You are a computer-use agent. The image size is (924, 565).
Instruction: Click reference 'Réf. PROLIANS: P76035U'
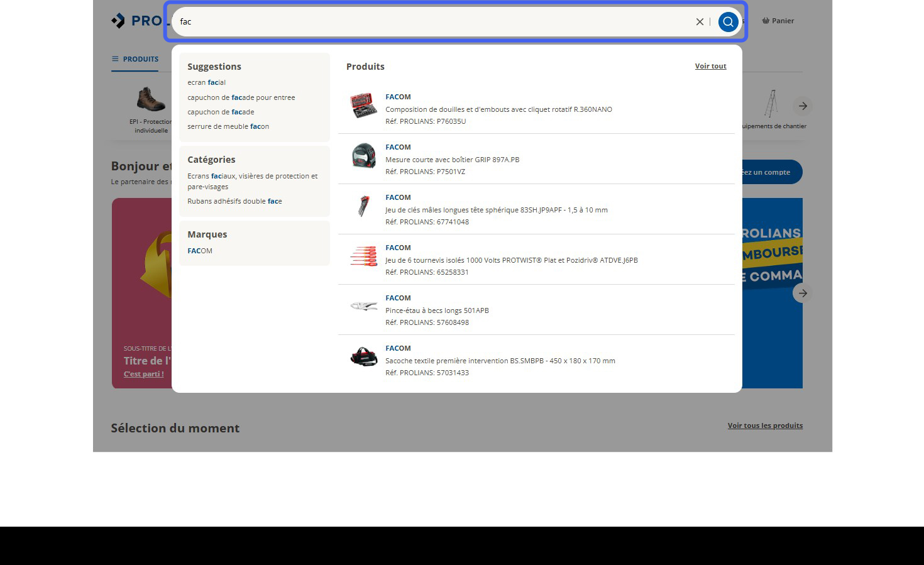coord(426,121)
